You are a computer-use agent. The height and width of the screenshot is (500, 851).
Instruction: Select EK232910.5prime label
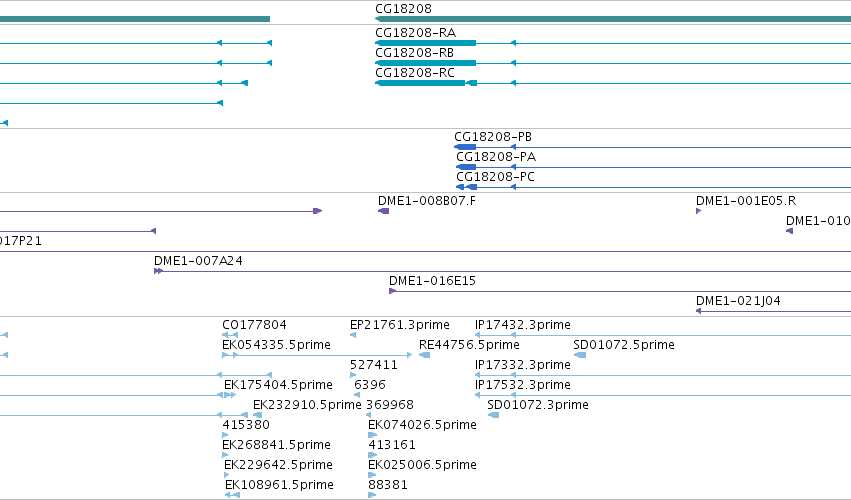(x=307, y=405)
